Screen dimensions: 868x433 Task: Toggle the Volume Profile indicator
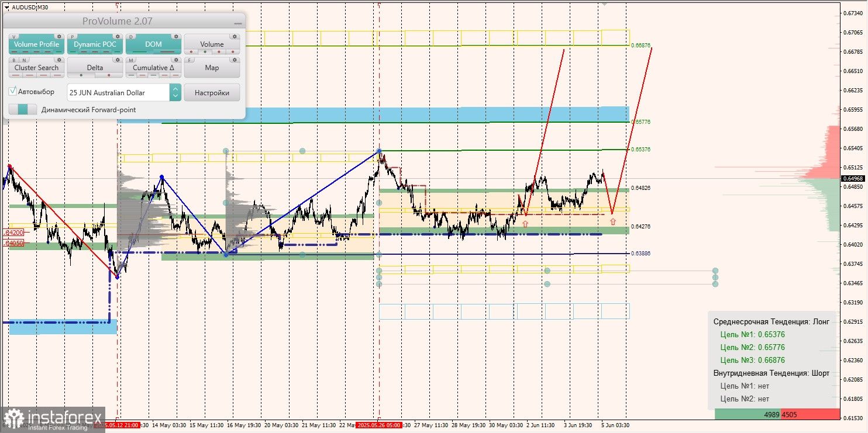tap(36, 44)
